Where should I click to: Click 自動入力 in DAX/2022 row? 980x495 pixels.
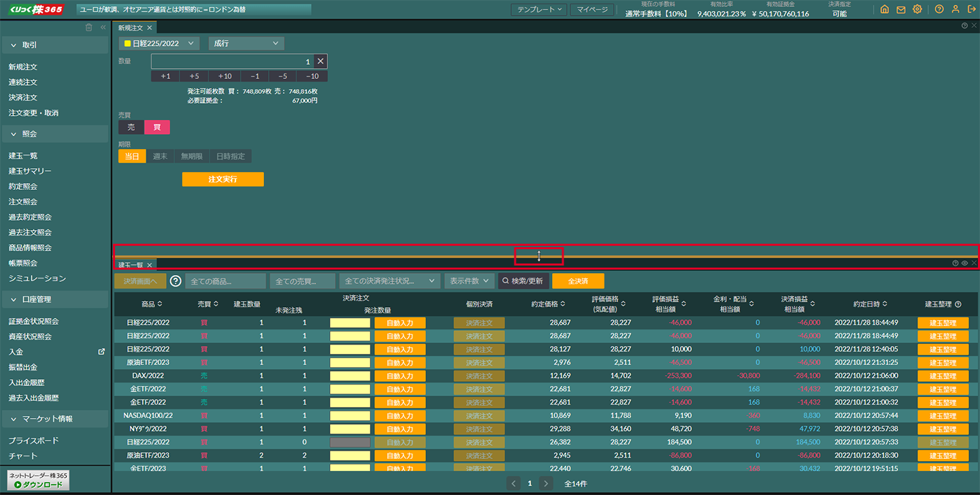pyautogui.click(x=399, y=376)
